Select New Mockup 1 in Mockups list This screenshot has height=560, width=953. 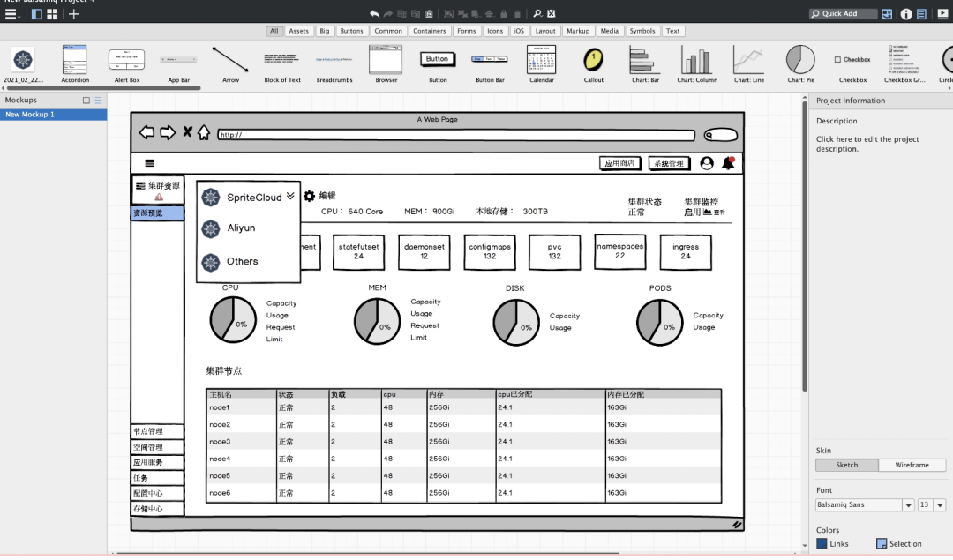[x=54, y=114]
